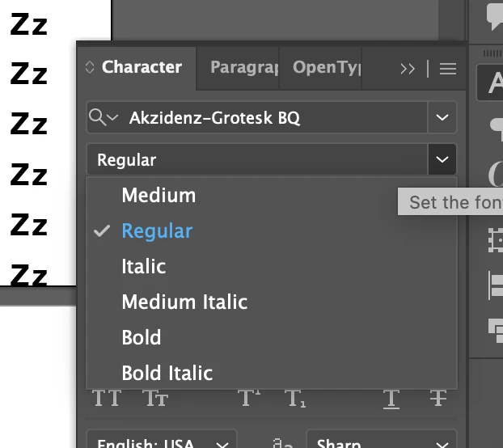Toggle Subscript formatting
This screenshot has height=448, width=503.
click(295, 399)
